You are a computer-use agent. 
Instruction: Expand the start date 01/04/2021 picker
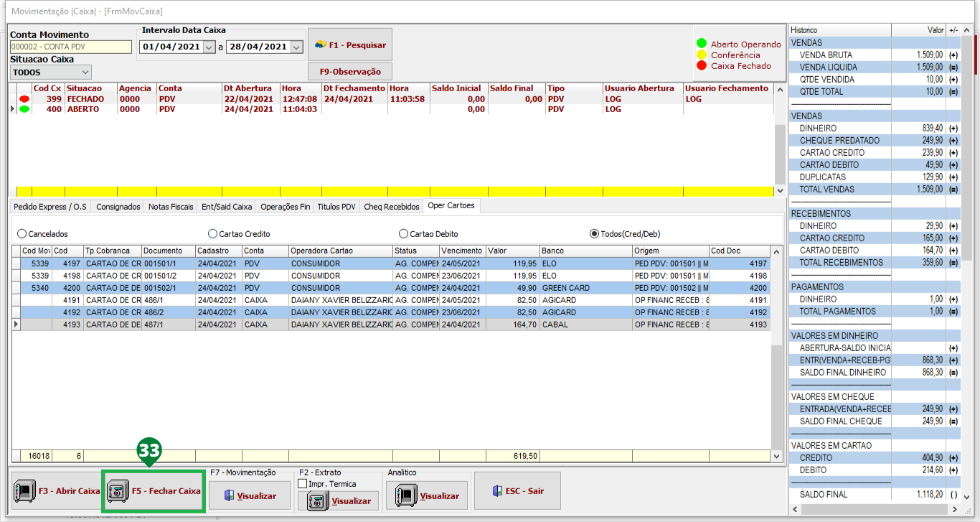[x=209, y=47]
